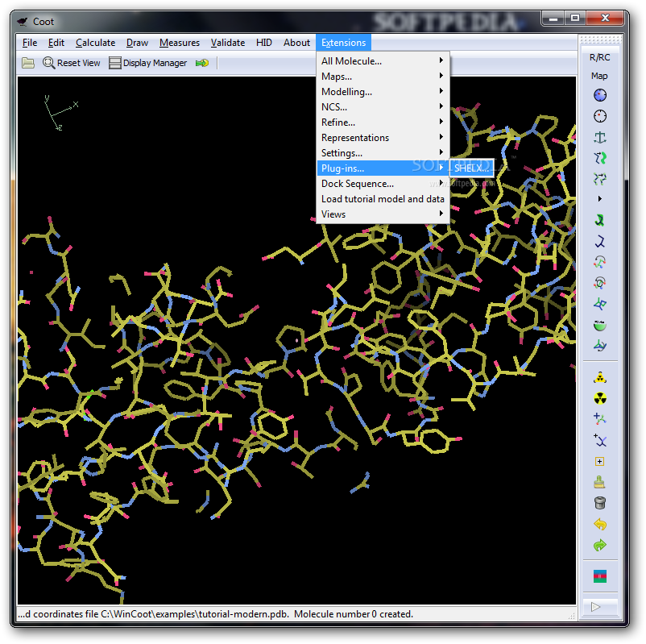Screen dimensions: 646x644
Task: Open the Draw menu
Action: 137,43
